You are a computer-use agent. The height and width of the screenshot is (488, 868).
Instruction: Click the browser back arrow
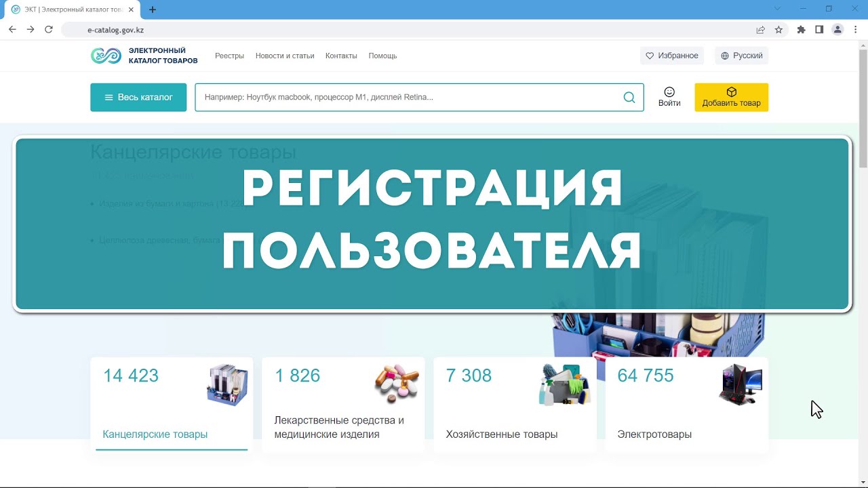pos(12,30)
